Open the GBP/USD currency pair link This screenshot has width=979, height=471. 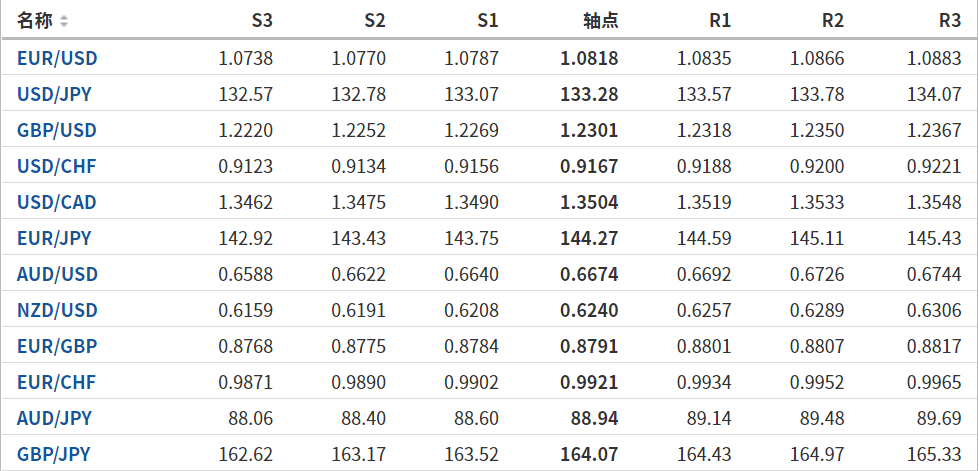[x=57, y=130]
